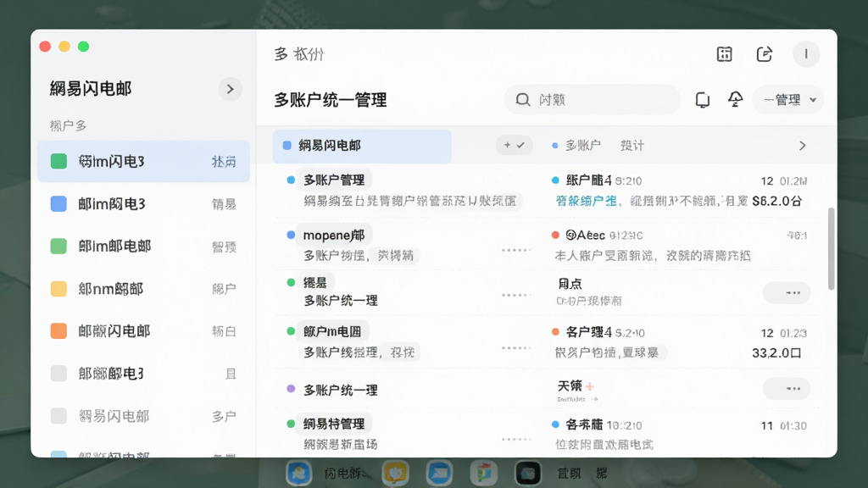Click the green square icon of the selected sidebar account
868x488 pixels.
pos(58,161)
